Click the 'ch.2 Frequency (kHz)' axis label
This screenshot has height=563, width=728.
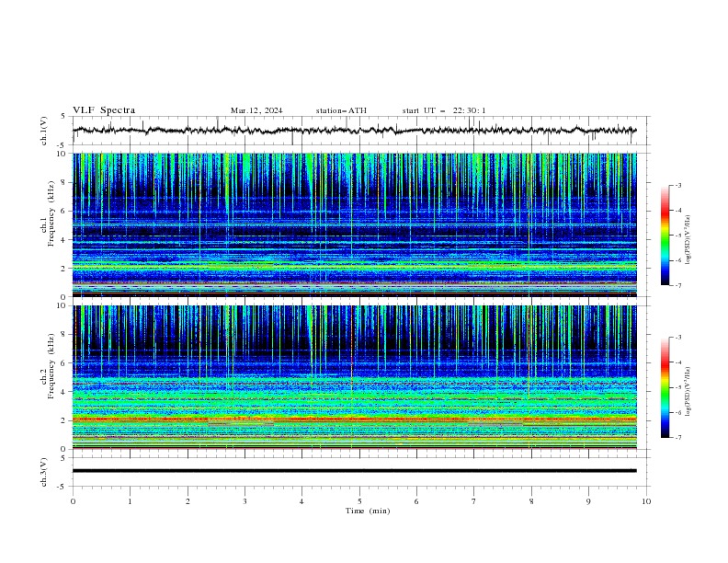pyautogui.click(x=47, y=366)
